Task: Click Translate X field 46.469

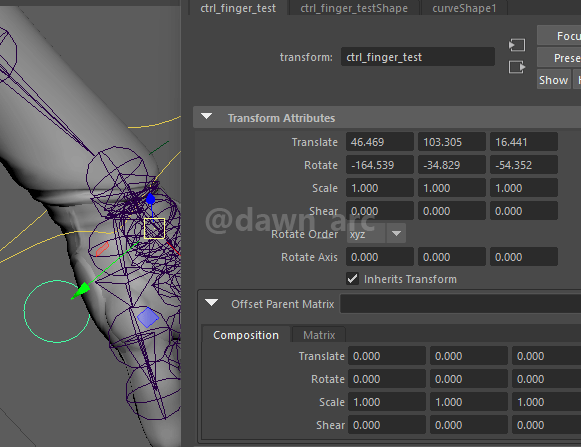Action: tap(380, 142)
